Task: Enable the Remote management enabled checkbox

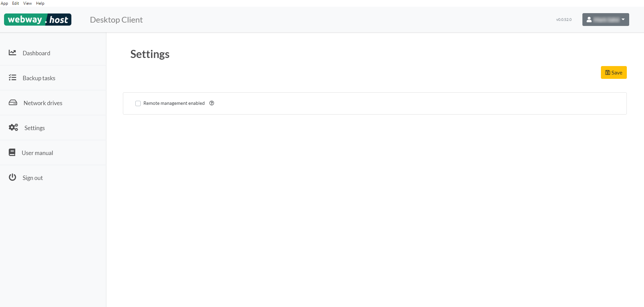Action: [138, 103]
